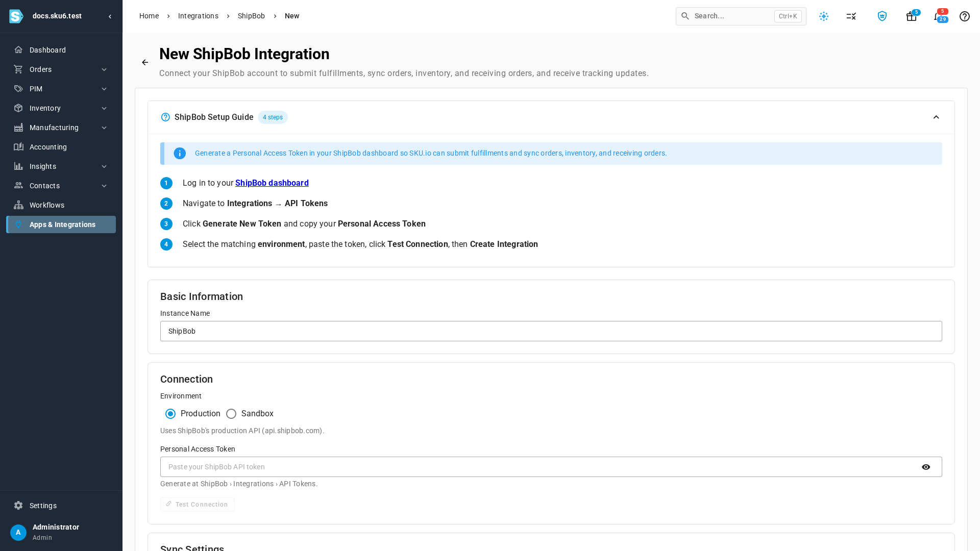Click the Workflows diagram icon
Image resolution: width=980 pixels, height=551 pixels.
coord(18,205)
